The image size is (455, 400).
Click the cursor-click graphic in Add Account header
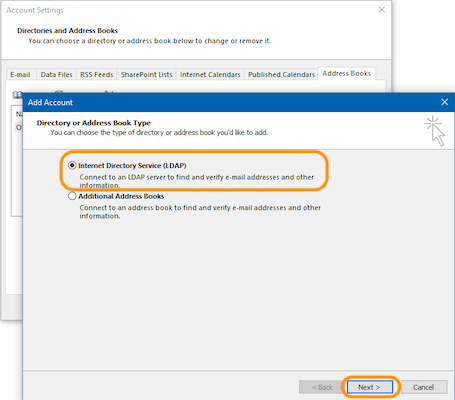click(x=435, y=131)
